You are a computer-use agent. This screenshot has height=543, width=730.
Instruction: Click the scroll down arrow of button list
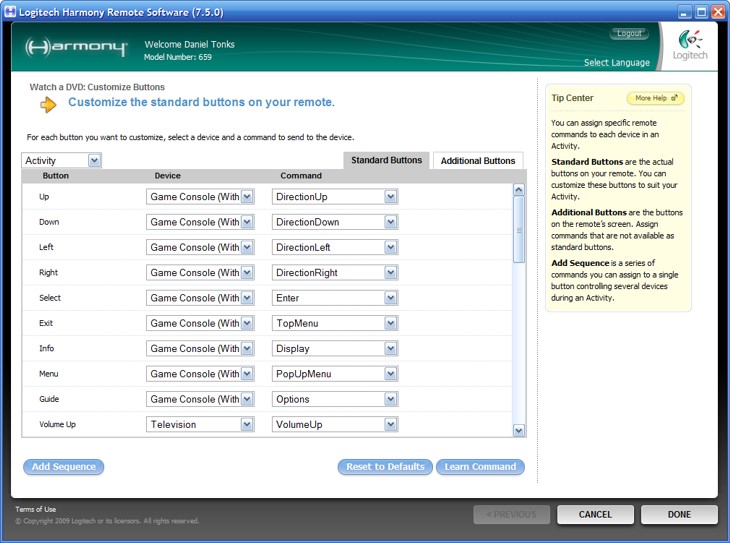tap(518, 430)
